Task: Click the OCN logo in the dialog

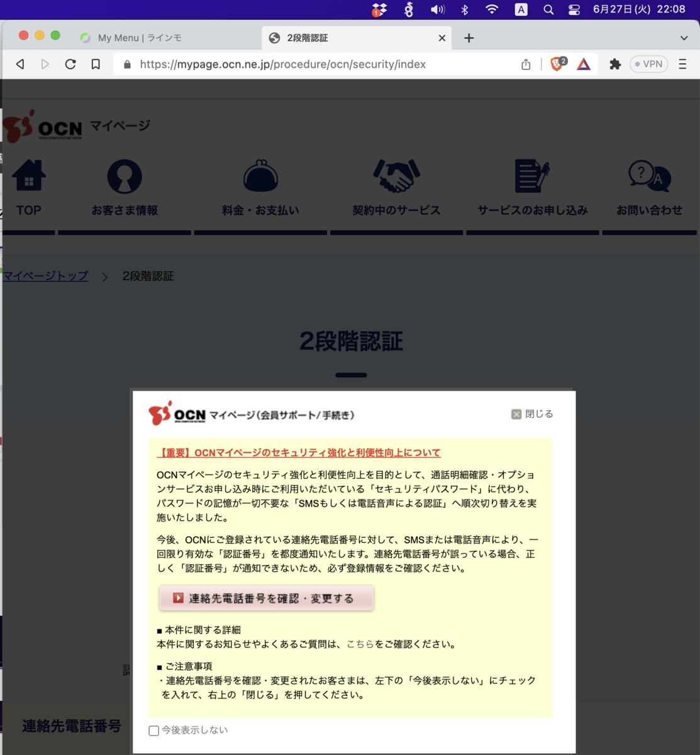Action: pos(177,413)
